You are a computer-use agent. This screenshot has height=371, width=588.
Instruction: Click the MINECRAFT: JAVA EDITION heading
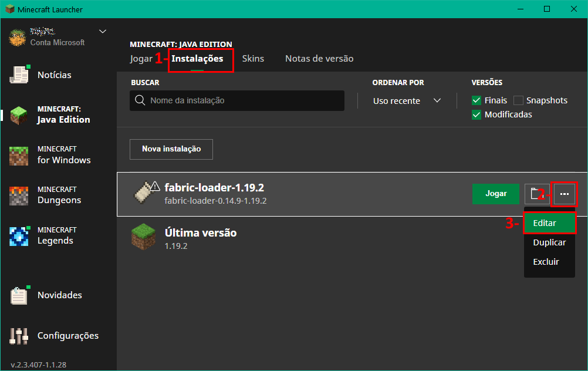point(181,44)
